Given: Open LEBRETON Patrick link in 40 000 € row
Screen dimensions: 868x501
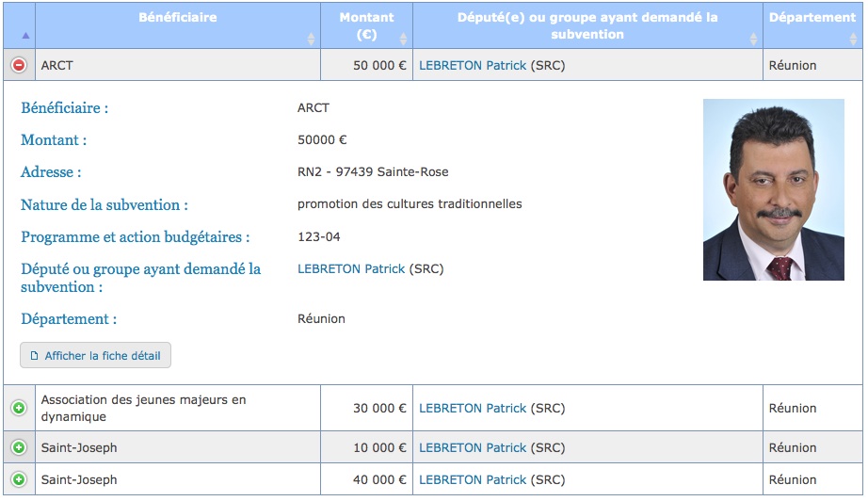Looking at the screenshot, I should pos(473,479).
